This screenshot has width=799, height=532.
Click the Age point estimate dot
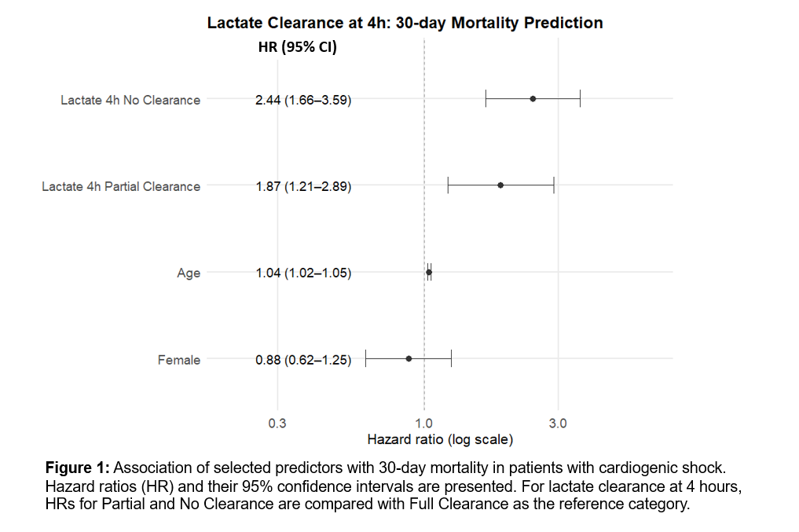(429, 272)
